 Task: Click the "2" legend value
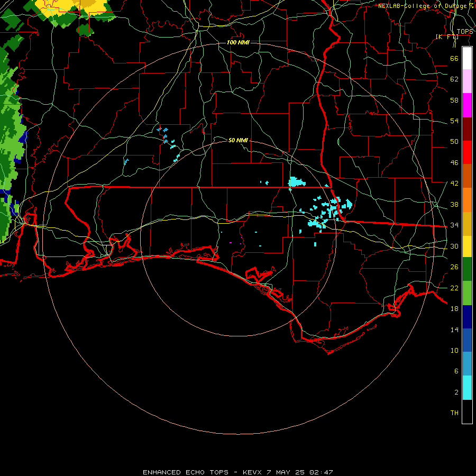pos(456,392)
